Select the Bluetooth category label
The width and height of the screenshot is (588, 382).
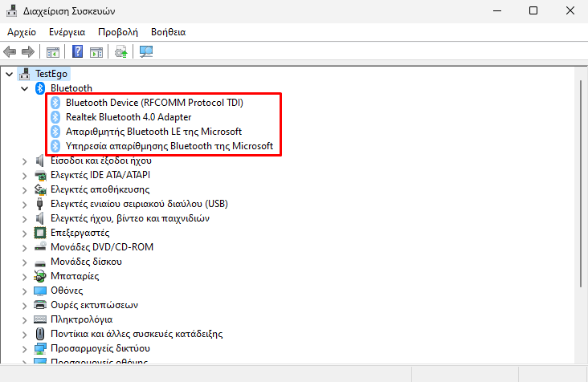click(71, 88)
